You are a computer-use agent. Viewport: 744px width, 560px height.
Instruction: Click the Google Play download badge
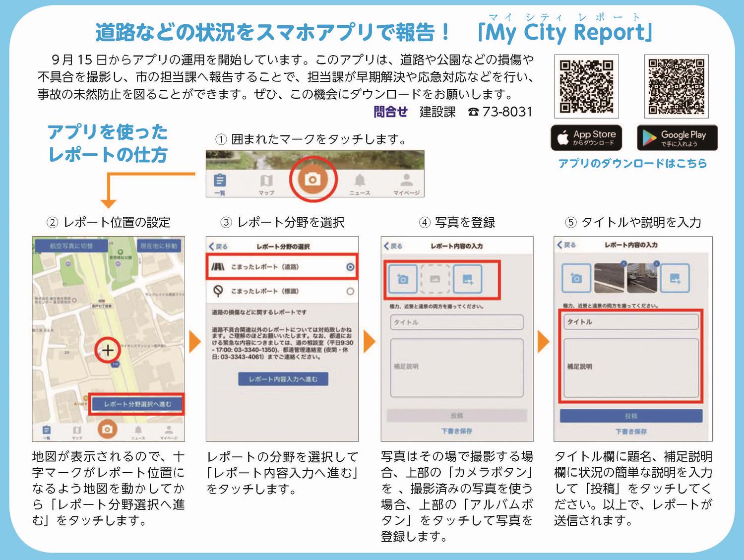pos(677,137)
